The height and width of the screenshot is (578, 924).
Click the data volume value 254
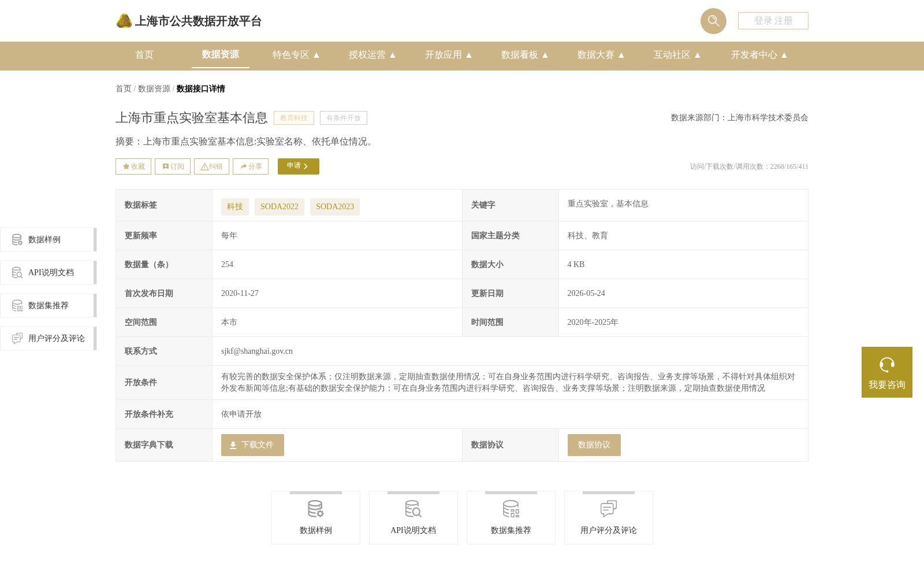pos(228,265)
